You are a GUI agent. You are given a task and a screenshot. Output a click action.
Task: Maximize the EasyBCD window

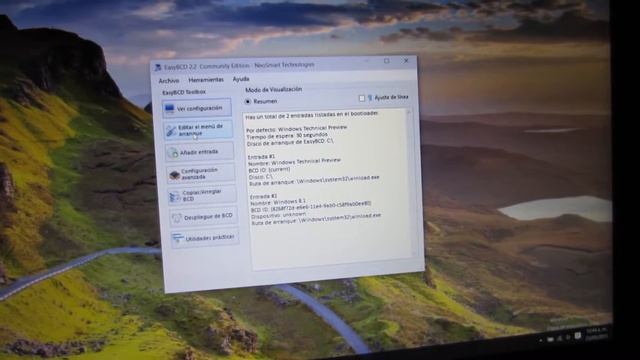[387, 61]
